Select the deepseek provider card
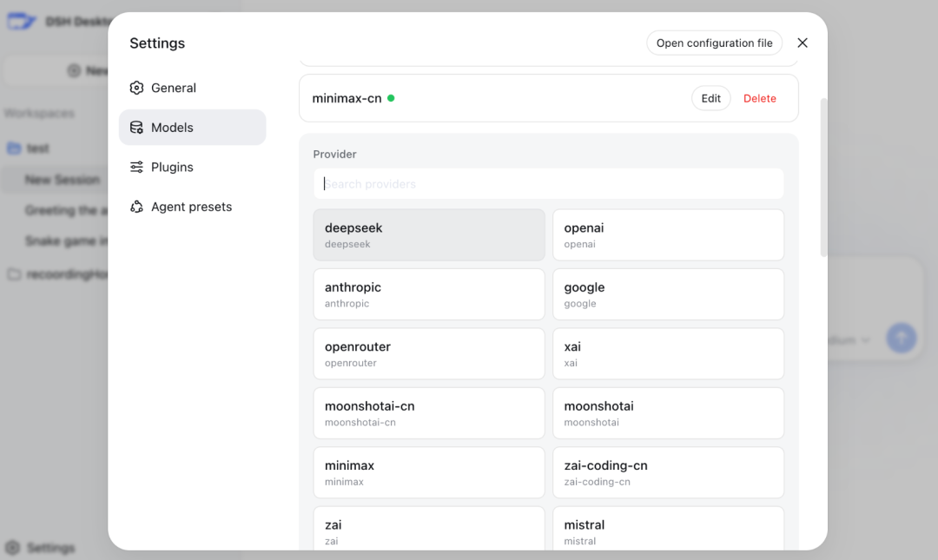This screenshot has height=560, width=938. (429, 234)
